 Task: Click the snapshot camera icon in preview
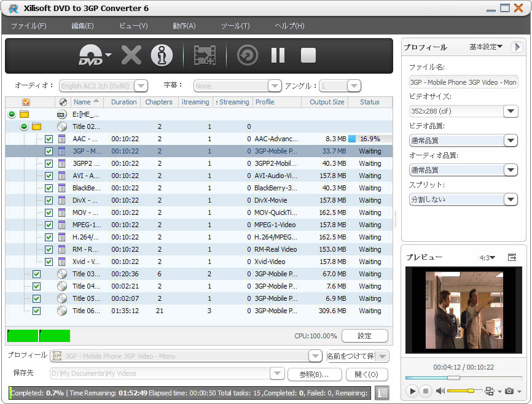click(509, 391)
